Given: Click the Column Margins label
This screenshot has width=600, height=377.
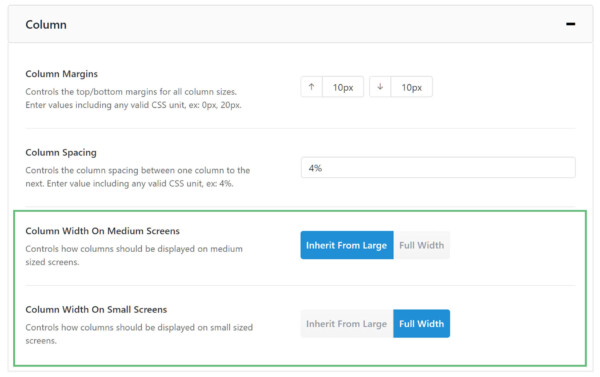Looking at the screenshot, I should click(62, 73).
